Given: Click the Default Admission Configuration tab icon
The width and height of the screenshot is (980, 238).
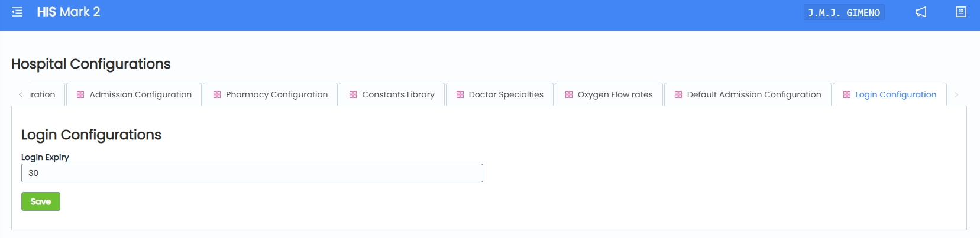Looking at the screenshot, I should [678, 94].
